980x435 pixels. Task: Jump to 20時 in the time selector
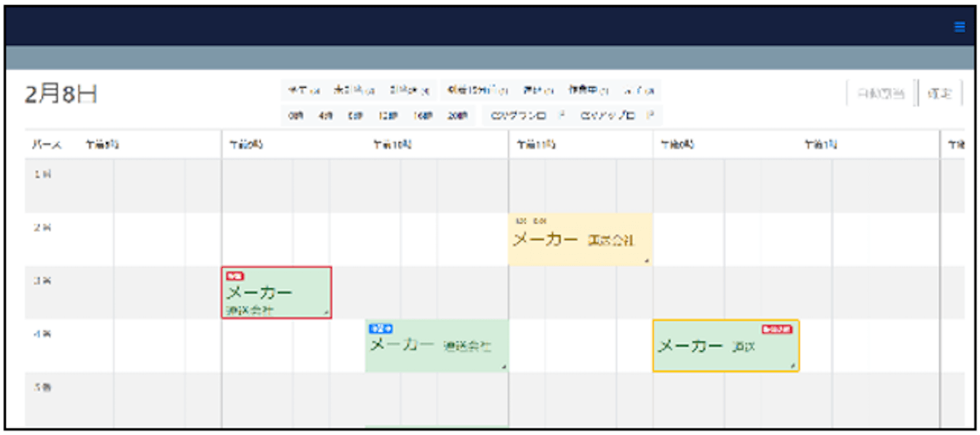click(458, 115)
